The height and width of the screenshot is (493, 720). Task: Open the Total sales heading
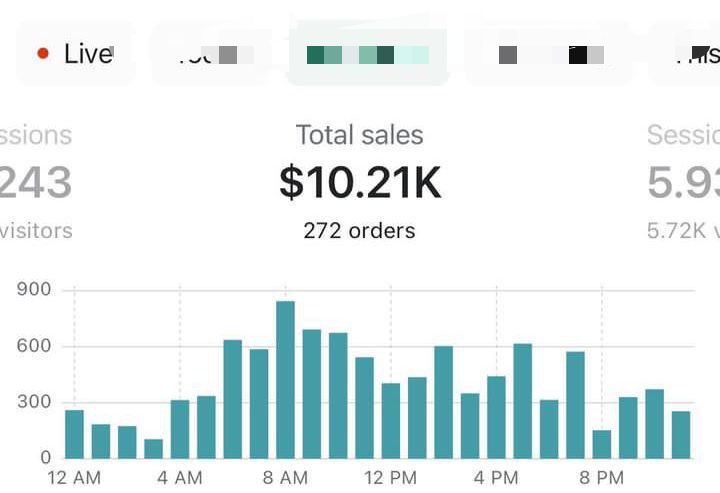tap(359, 135)
